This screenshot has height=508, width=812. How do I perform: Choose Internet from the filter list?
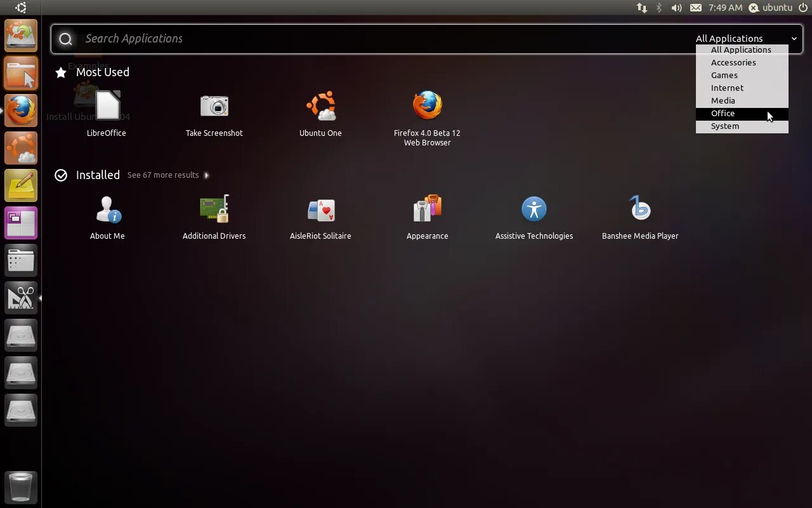(742, 88)
